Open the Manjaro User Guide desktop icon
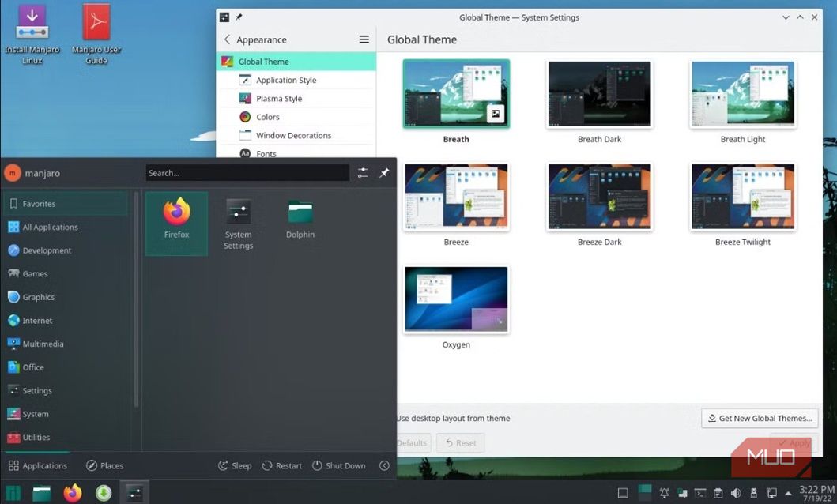This screenshot has width=837, height=504. 96,35
